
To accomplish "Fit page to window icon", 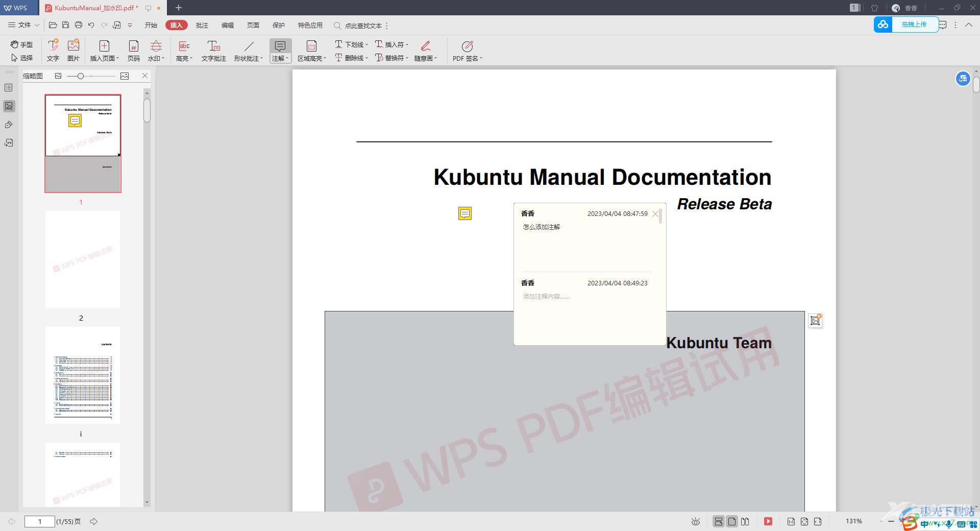I will [804, 521].
